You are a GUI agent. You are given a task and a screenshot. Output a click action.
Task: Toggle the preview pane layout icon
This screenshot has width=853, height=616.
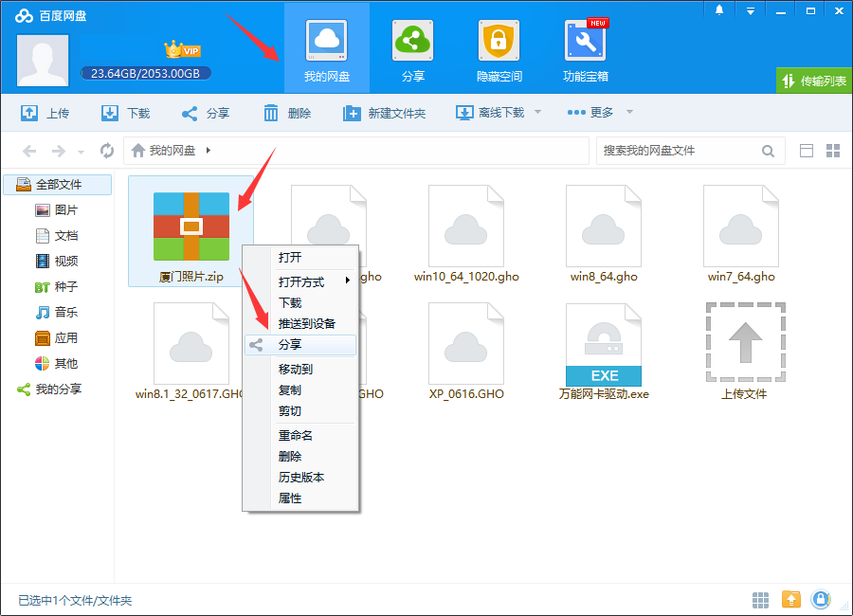[807, 151]
